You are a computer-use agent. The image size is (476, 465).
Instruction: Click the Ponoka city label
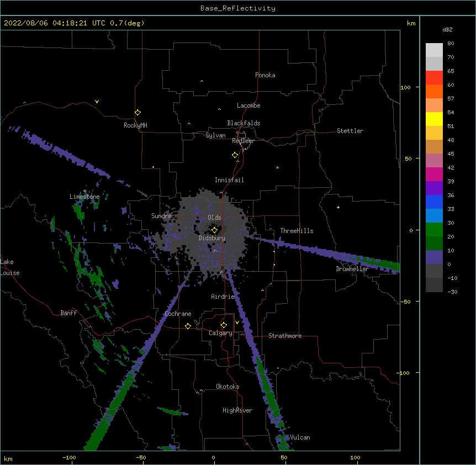coord(265,75)
